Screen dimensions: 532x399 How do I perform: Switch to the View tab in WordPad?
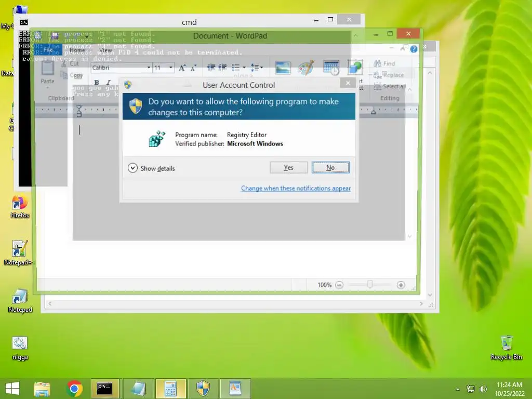[x=105, y=50]
